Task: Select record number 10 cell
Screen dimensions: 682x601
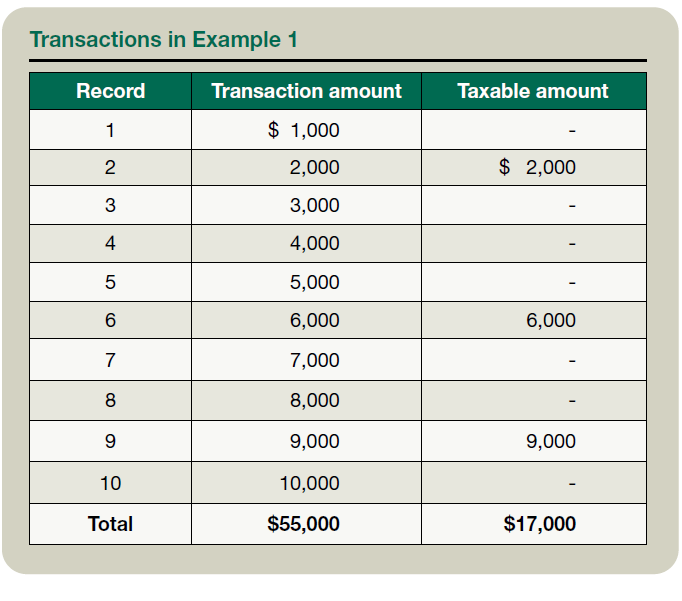Action: (110, 484)
